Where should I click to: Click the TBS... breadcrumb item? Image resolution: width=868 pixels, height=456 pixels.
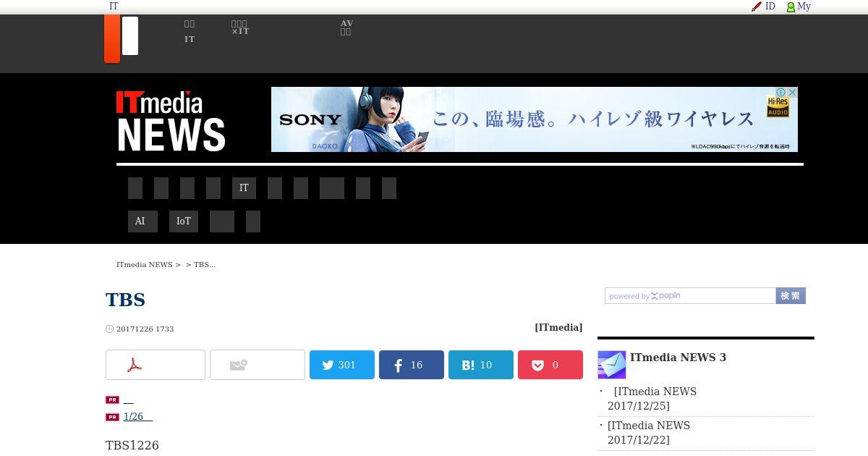pos(205,265)
